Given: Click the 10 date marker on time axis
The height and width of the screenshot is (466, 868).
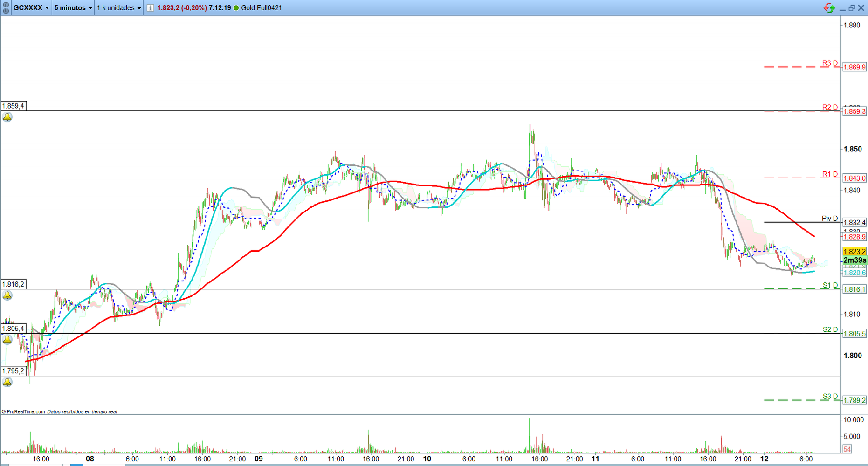Looking at the screenshot, I should click(427, 459).
